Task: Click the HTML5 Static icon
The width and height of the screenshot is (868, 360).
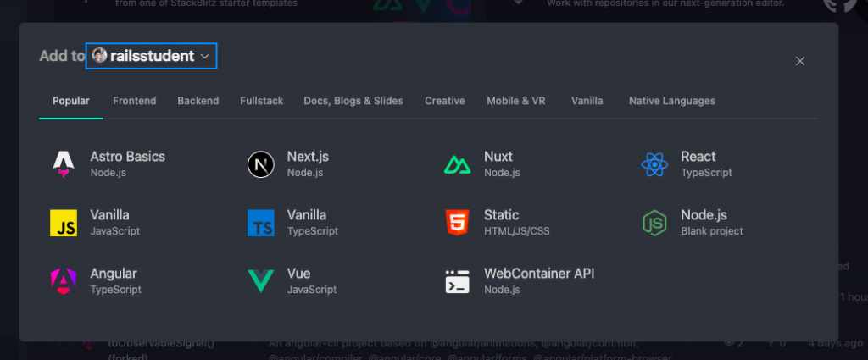Action: tap(458, 223)
